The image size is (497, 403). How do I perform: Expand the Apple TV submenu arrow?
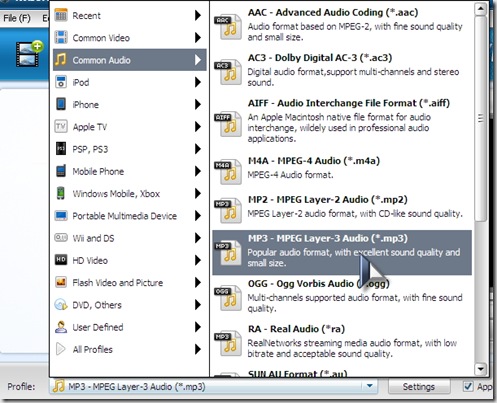coord(198,126)
